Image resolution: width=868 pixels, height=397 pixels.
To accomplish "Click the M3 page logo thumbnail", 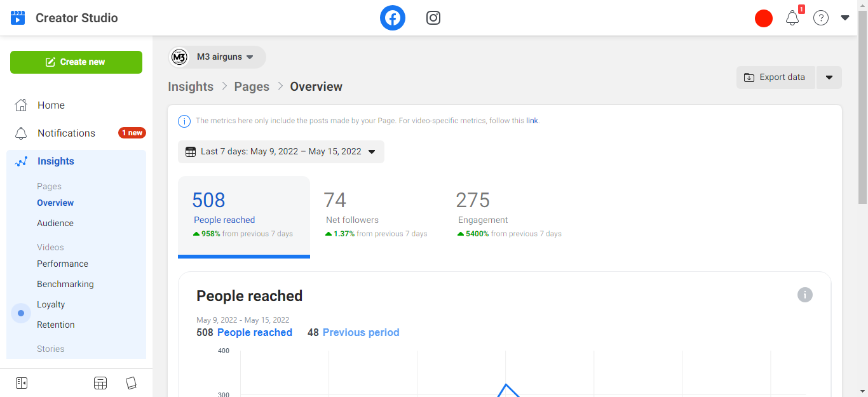I will pos(180,57).
